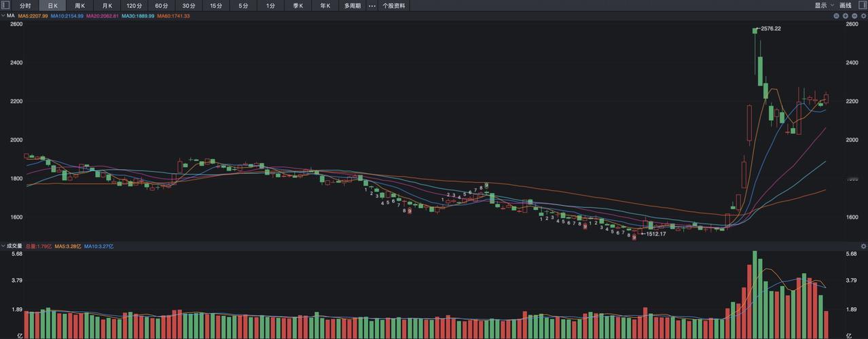Click the 画线 draw line button
The height and width of the screenshot is (339, 868).
(846, 5)
